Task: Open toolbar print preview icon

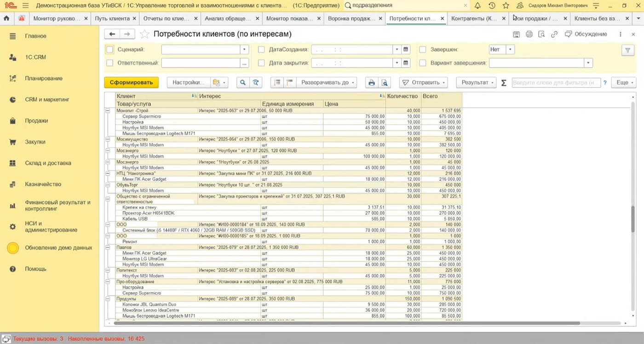Action: pos(385,83)
